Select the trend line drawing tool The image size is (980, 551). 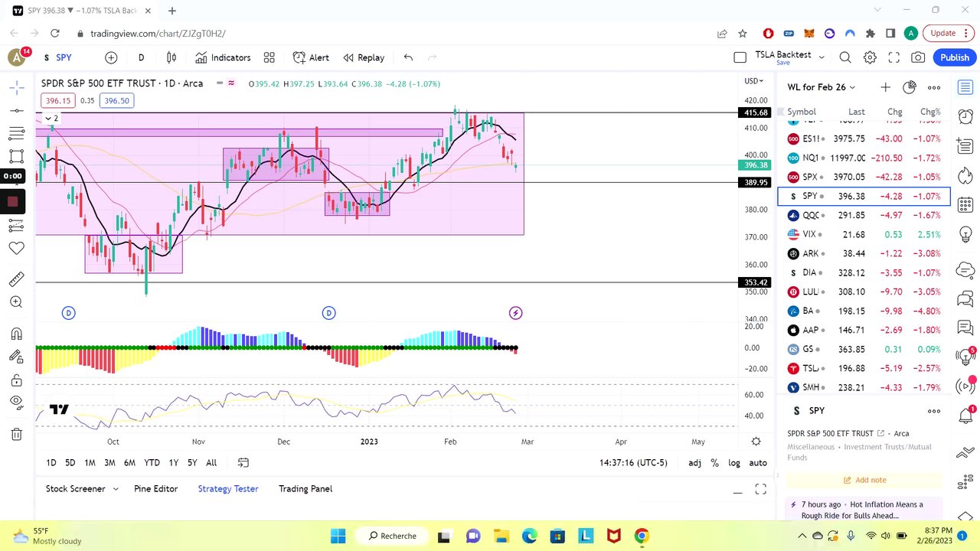(16, 111)
